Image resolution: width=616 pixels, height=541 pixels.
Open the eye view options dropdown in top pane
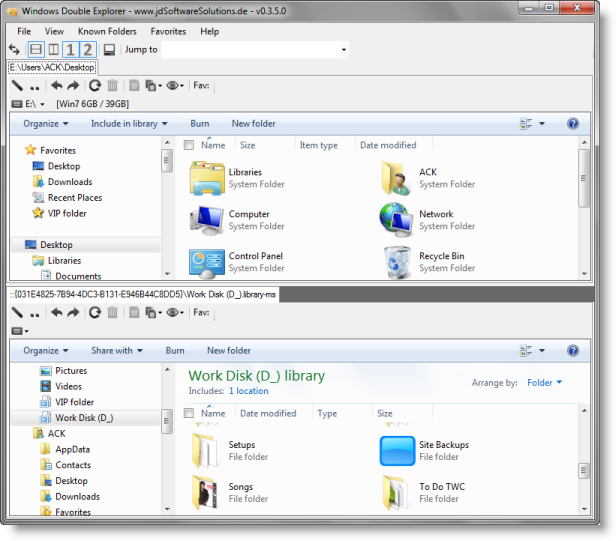click(176, 86)
